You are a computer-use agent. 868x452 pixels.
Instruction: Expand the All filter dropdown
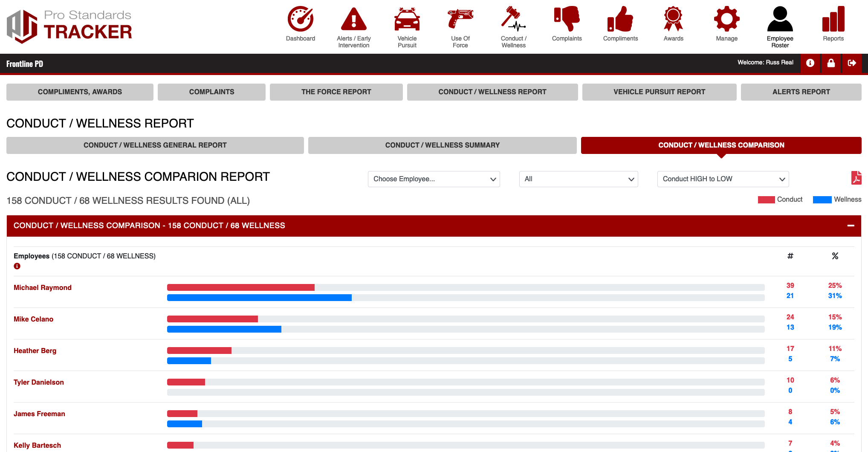[578, 179]
